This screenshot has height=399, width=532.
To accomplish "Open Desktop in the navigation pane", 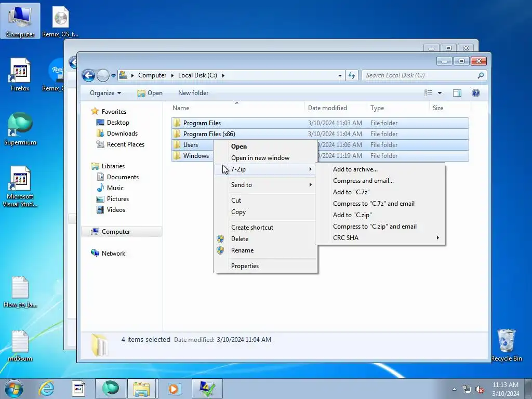I will pyautogui.click(x=118, y=123).
